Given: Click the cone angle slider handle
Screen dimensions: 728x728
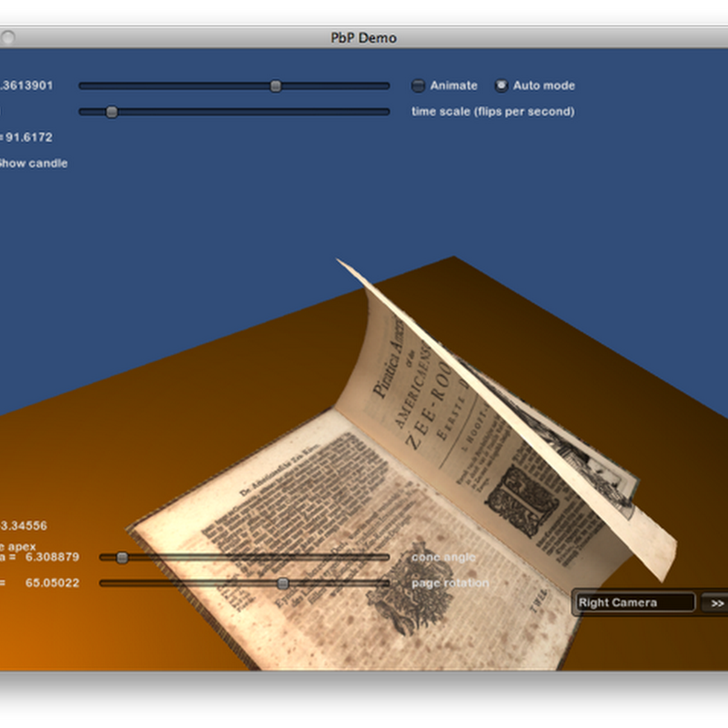Looking at the screenshot, I should coord(122,557).
